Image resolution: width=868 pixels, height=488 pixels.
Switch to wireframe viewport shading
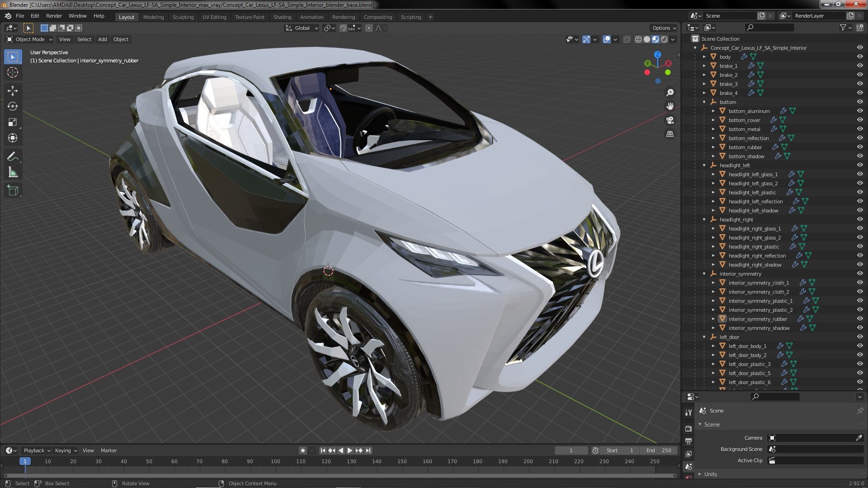tap(638, 39)
